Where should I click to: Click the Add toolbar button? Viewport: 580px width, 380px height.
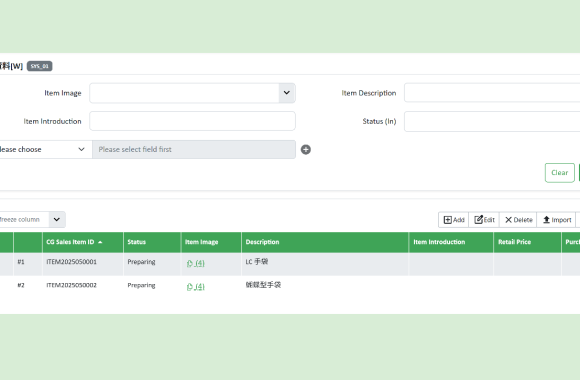(x=454, y=220)
